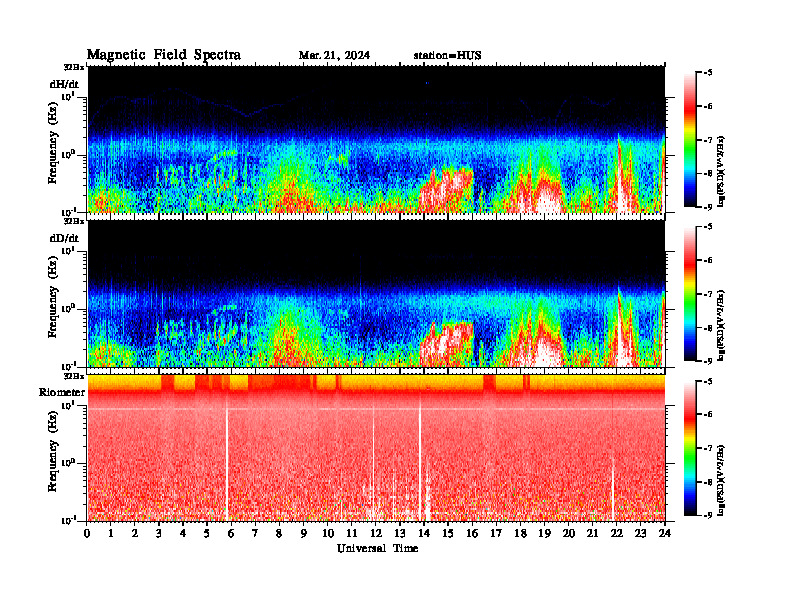Click the hour "17" tick on time axis
The width and height of the screenshot is (792, 612).
pyautogui.click(x=496, y=533)
